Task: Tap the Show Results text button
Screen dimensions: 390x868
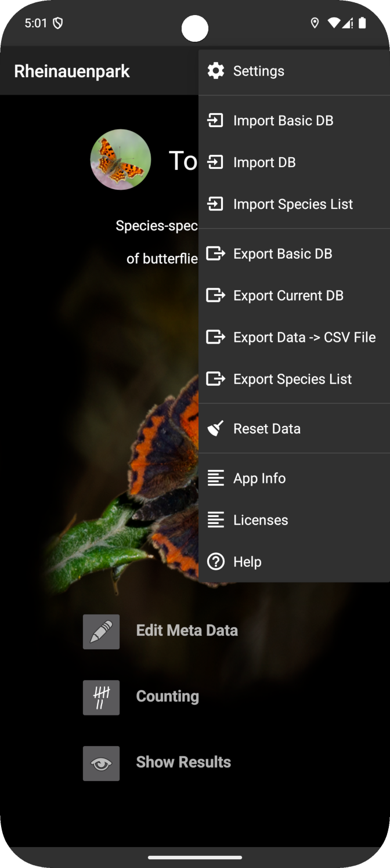Action: click(x=183, y=762)
